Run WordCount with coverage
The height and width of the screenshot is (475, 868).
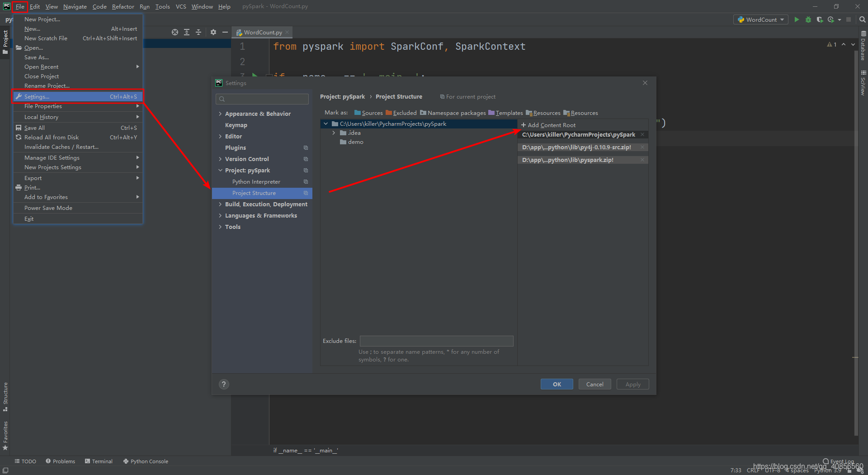[819, 19]
